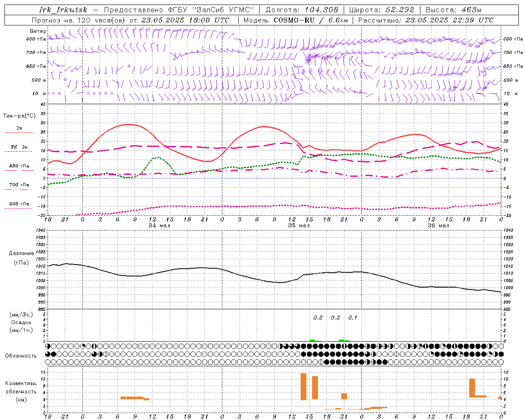Click the 24 мая date label
The width and height of the screenshot is (525, 420).
[160, 226]
